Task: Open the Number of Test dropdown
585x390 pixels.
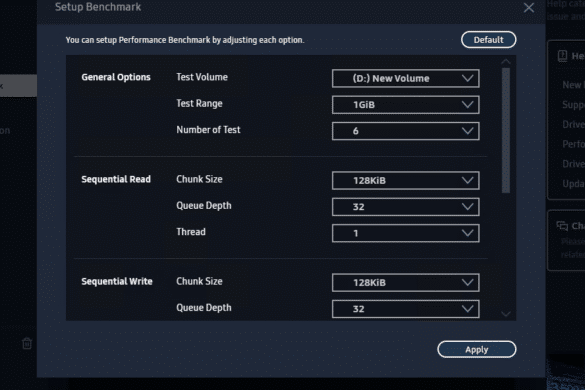Action: (x=406, y=131)
